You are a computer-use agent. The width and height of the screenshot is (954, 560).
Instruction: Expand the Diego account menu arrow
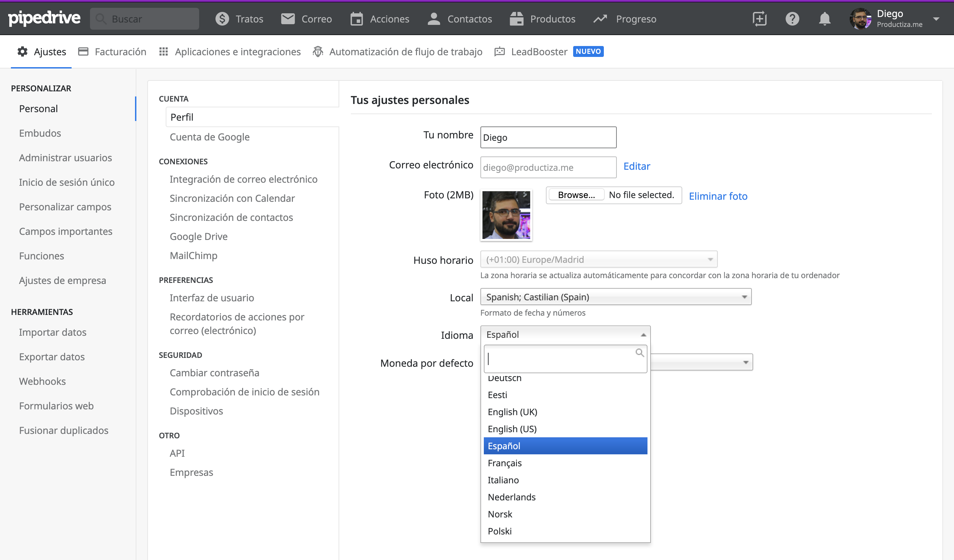936,18
